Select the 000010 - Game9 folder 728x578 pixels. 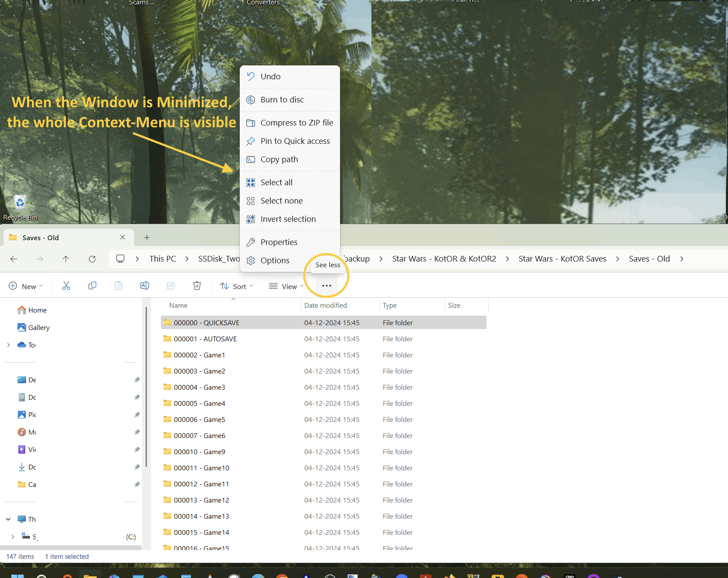(323, 452)
